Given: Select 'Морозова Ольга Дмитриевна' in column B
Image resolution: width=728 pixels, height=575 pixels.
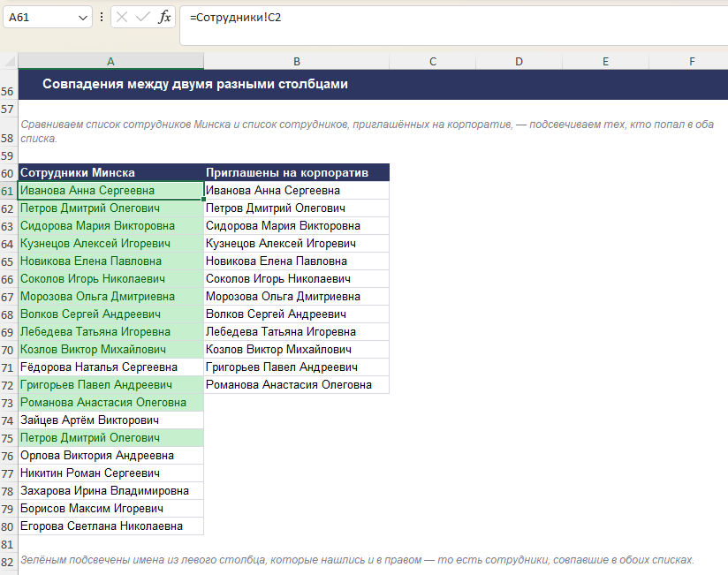Looking at the screenshot, I should coord(297,297).
